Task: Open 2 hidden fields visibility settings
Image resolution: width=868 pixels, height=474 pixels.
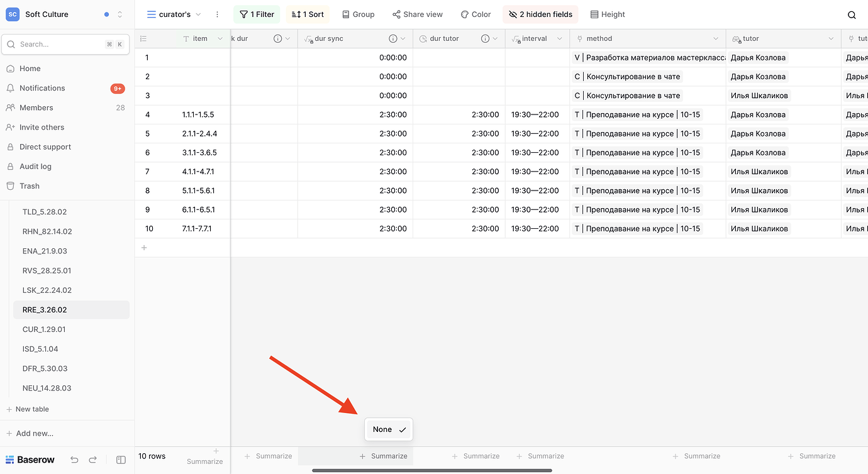Action: [540, 14]
